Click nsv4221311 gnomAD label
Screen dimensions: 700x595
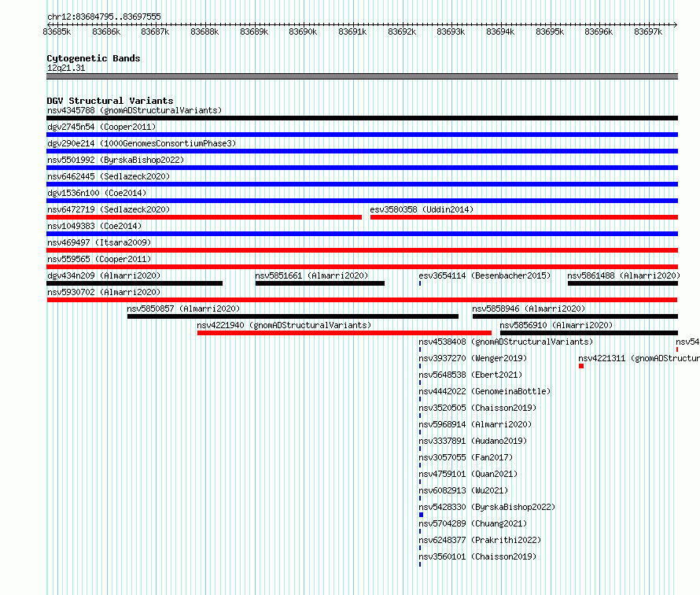click(x=639, y=358)
